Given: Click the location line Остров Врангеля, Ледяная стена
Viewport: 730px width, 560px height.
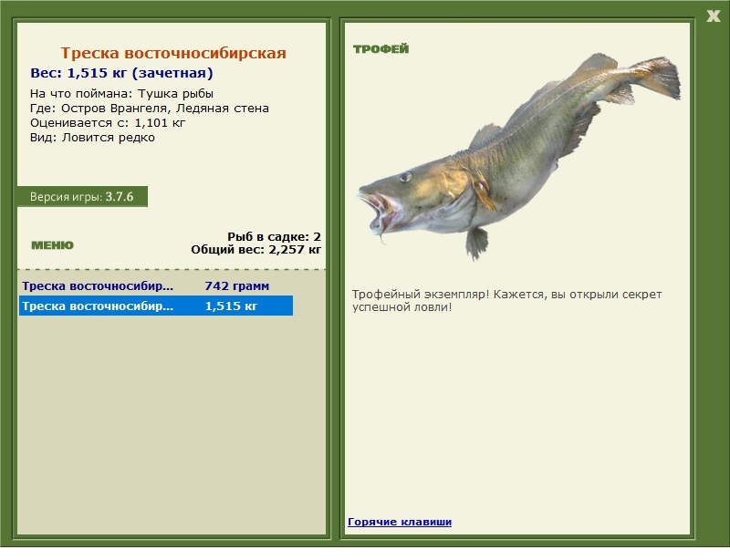Looking at the screenshot, I should [150, 109].
